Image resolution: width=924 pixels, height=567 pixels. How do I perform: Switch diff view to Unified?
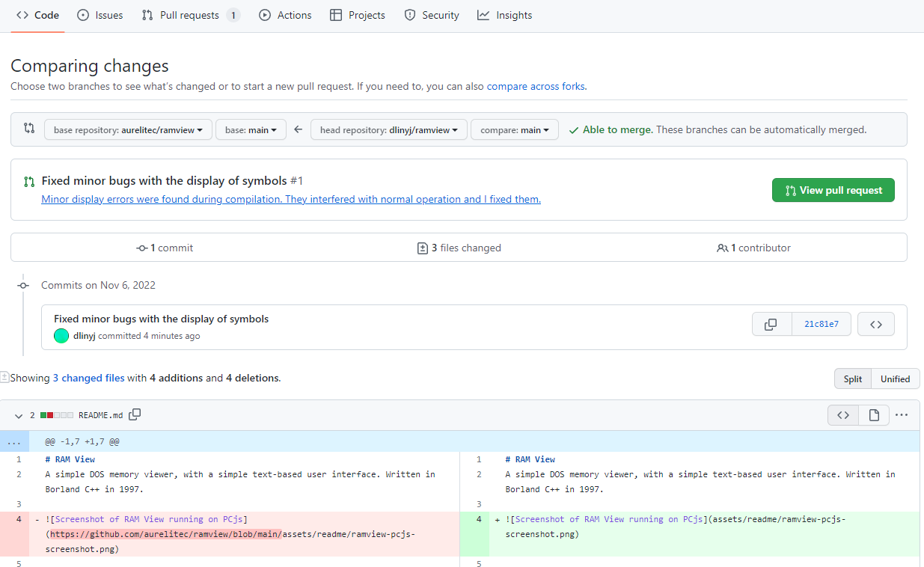pos(895,378)
